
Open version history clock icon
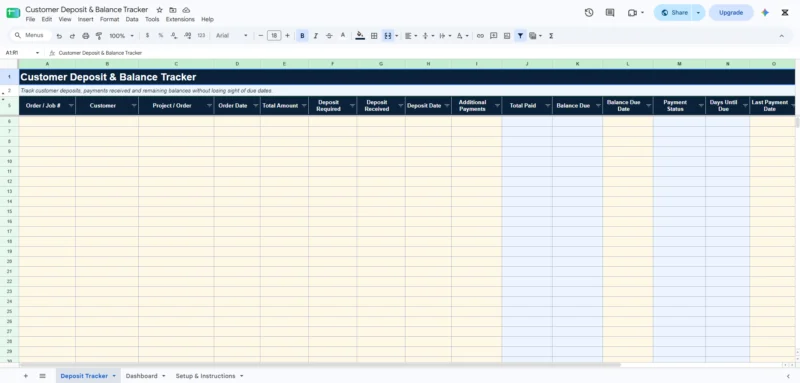[x=589, y=13]
